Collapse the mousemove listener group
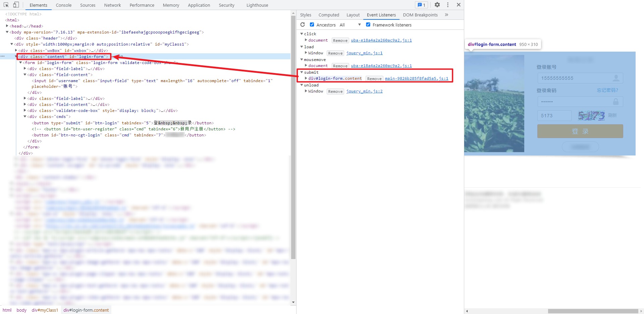 click(302, 60)
